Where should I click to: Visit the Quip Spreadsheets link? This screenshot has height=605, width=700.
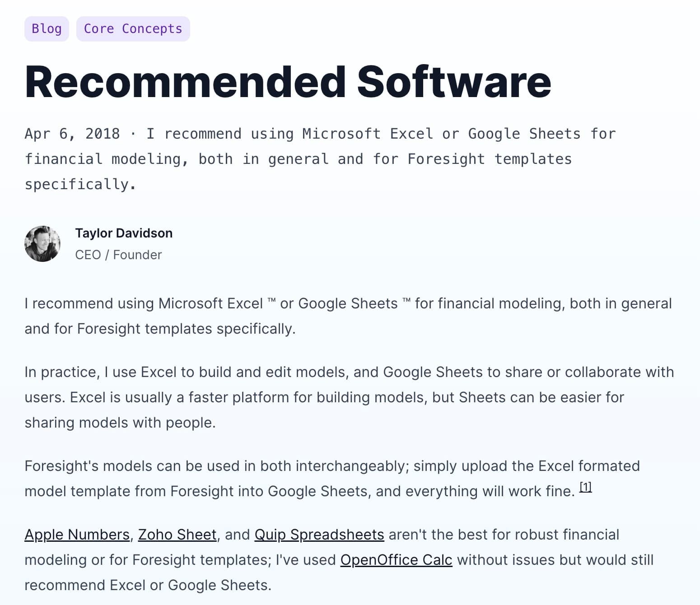tap(319, 535)
